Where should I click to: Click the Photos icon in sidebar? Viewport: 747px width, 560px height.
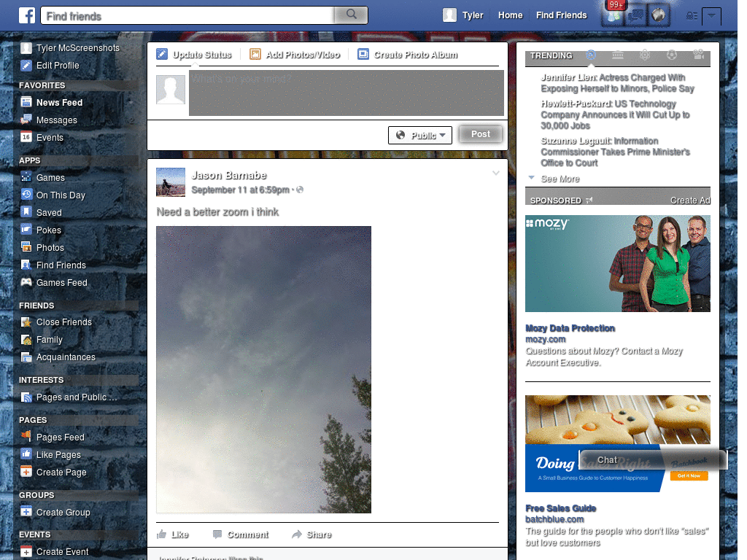26,247
